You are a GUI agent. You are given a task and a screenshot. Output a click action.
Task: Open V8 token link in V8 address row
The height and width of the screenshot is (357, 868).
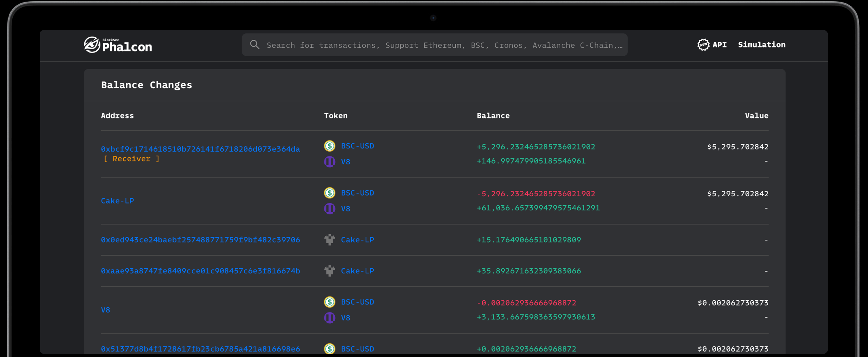point(345,318)
